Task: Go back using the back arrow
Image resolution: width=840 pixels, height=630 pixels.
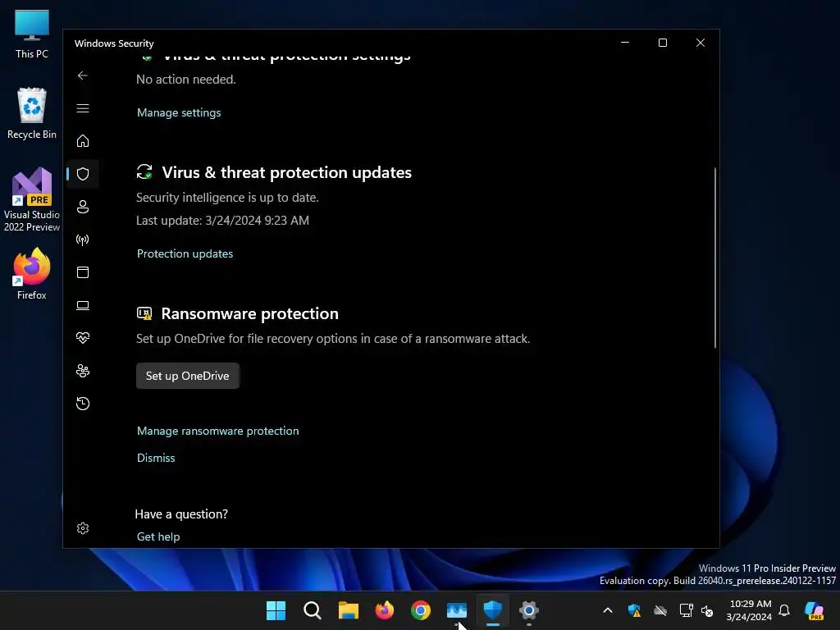Action: pos(83,75)
